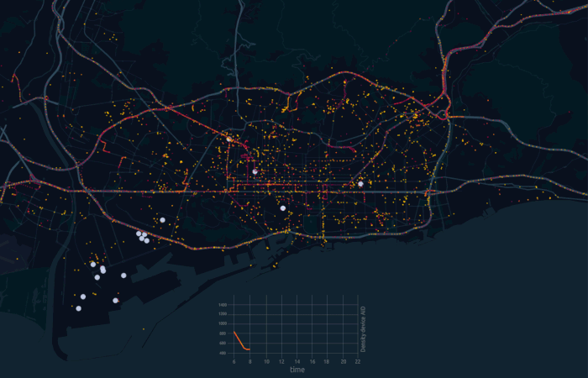The height and width of the screenshot is (378, 588).
Task: Click the southernmost white marker in the port
Action: tap(78, 308)
